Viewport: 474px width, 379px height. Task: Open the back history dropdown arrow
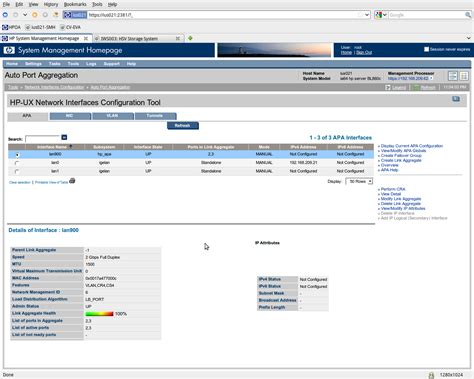tap(25, 15)
